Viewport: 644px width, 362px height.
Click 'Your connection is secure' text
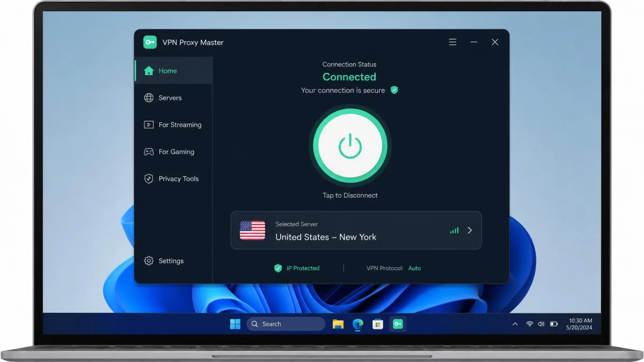coord(343,91)
